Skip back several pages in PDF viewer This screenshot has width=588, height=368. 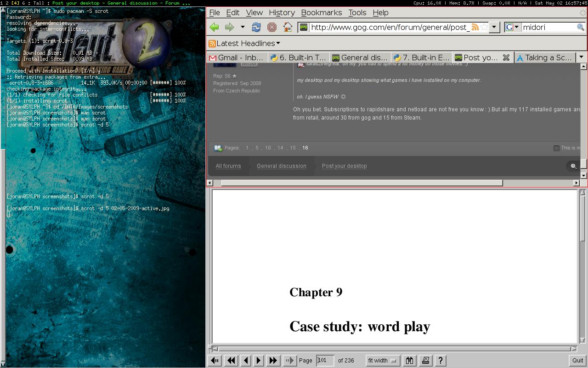(x=231, y=361)
